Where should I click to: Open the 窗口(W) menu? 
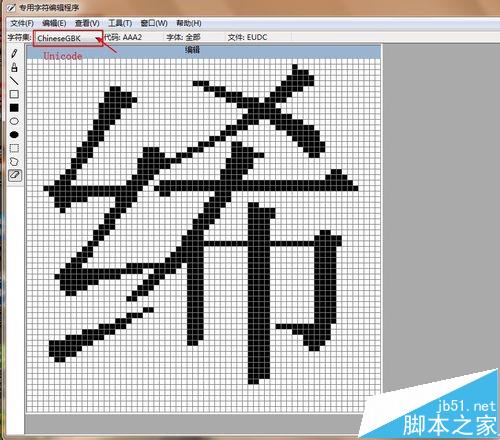pos(154,23)
